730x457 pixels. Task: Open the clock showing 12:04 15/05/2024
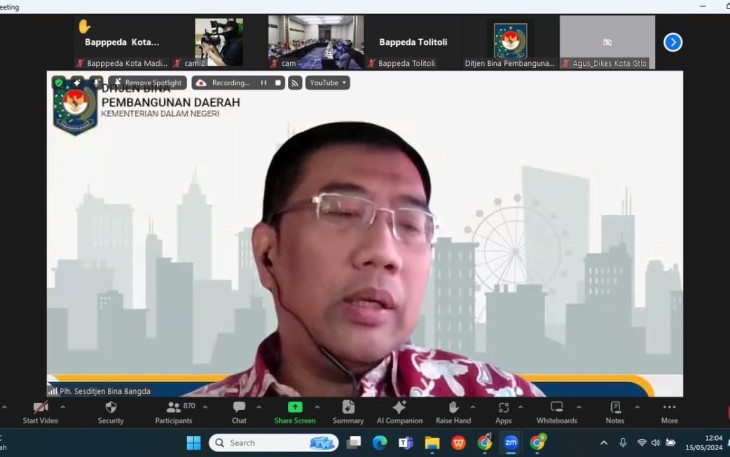pyautogui.click(x=704, y=443)
